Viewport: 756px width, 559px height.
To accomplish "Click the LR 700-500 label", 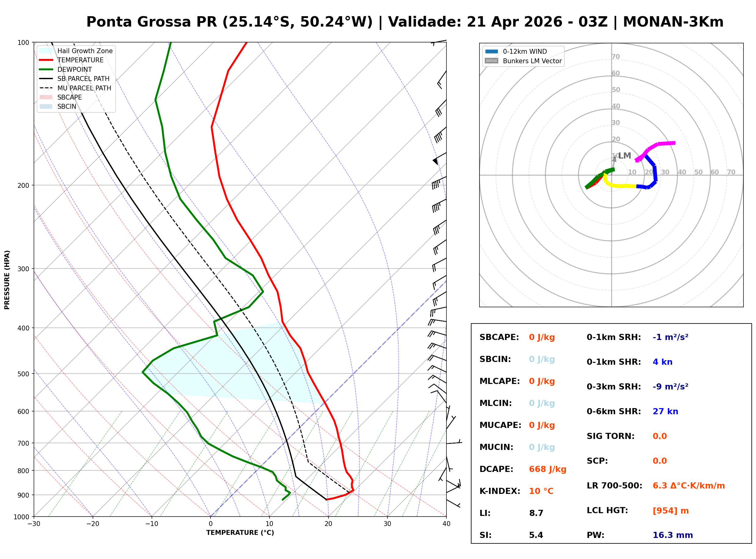I will pos(614,486).
